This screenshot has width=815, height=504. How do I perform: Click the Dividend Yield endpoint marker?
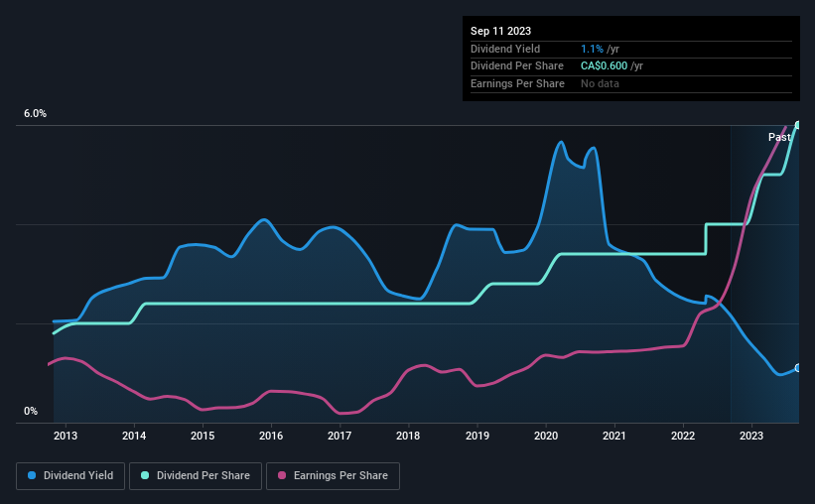click(798, 368)
